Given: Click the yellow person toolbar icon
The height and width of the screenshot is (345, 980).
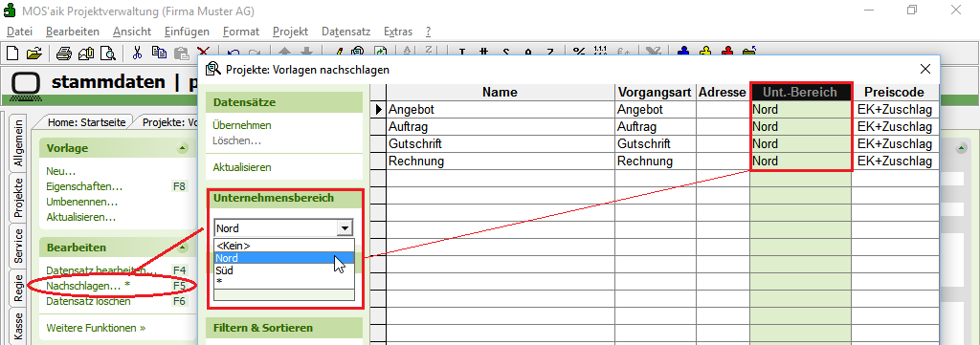Looking at the screenshot, I should coord(705,53).
